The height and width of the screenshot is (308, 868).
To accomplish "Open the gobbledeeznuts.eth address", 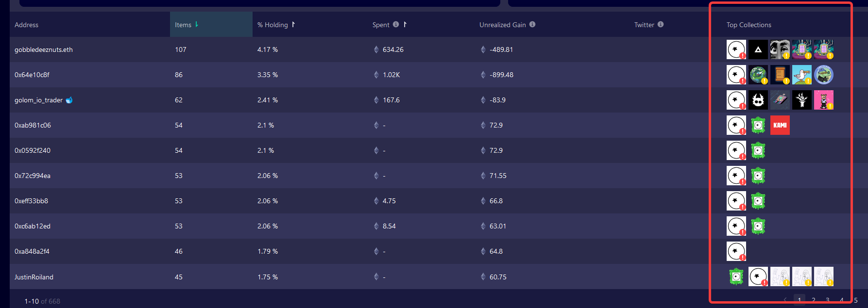I will click(x=44, y=49).
